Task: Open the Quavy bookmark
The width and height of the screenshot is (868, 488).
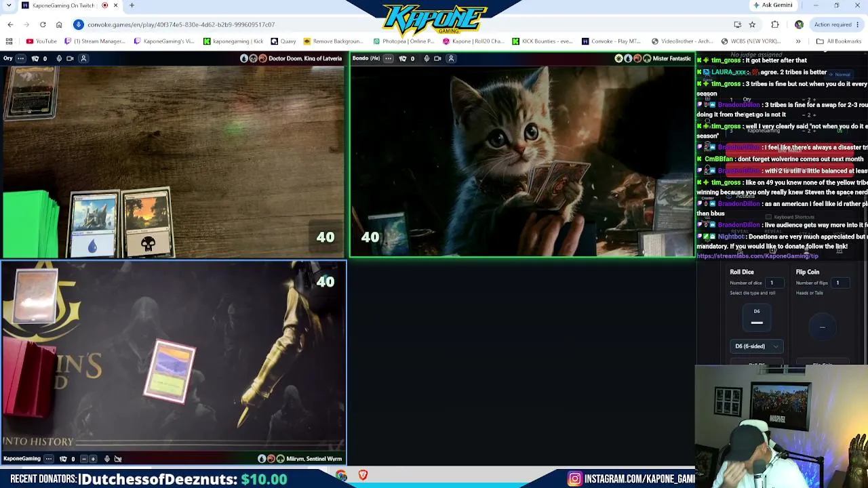Action: coord(283,41)
